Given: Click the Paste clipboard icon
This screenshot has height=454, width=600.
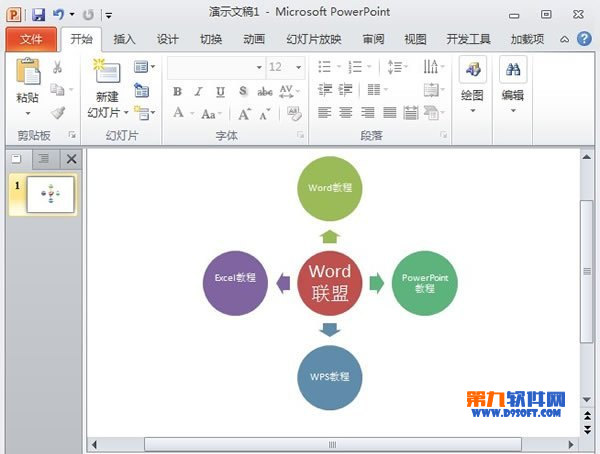Looking at the screenshot, I should pos(28,72).
